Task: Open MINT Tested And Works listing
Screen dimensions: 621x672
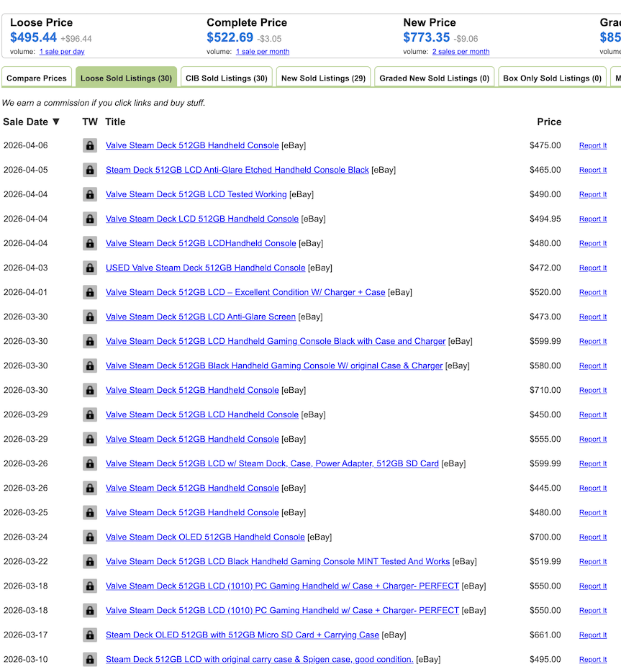Action: click(278, 561)
